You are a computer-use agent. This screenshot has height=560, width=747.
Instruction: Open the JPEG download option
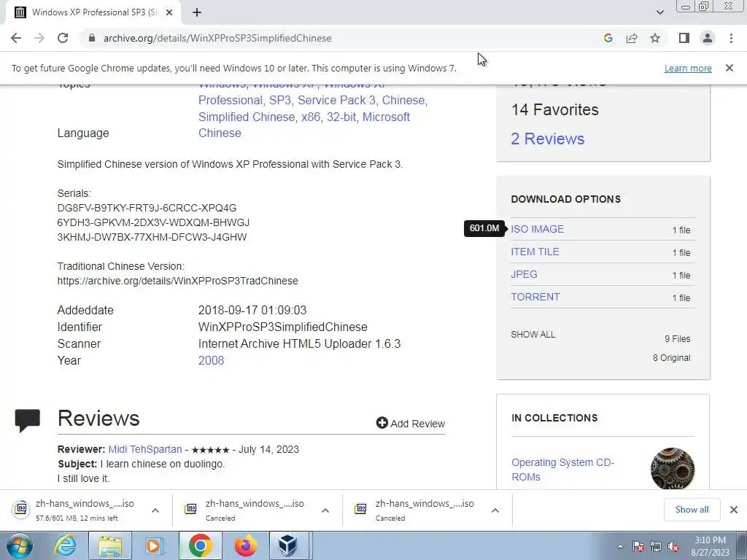pyautogui.click(x=524, y=274)
